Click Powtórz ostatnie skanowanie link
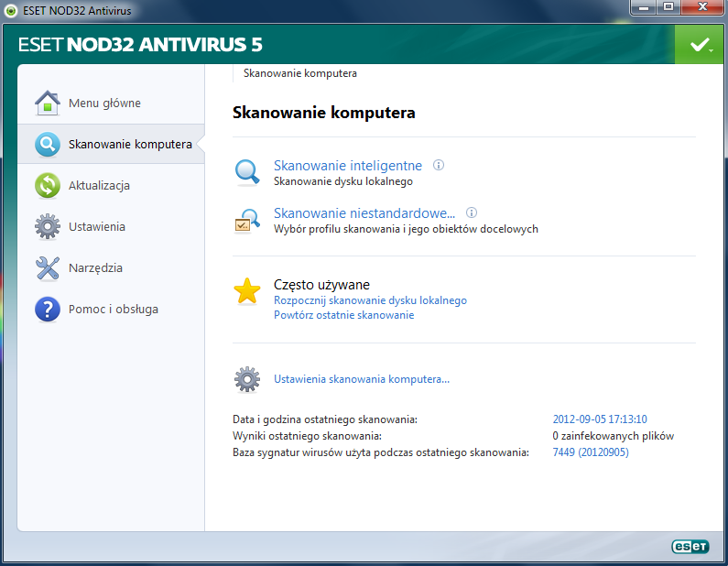The height and width of the screenshot is (566, 728). click(x=343, y=315)
